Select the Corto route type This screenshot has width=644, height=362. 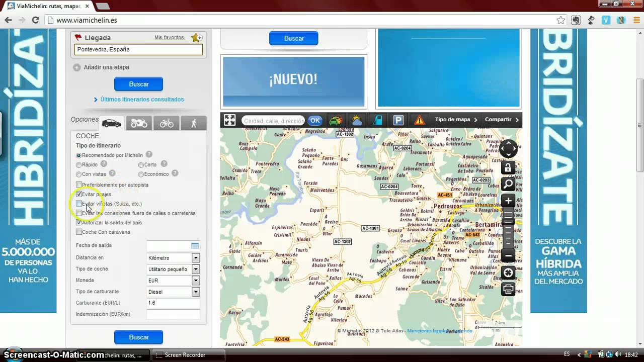click(141, 164)
